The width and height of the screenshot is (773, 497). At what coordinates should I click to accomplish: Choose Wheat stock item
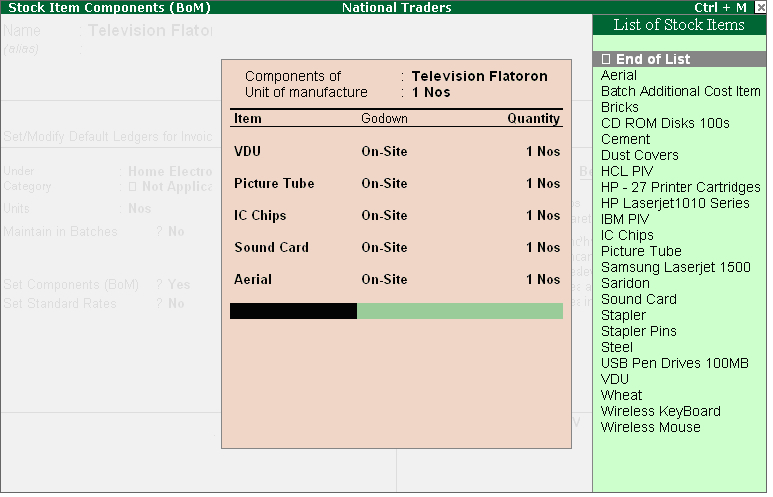click(621, 395)
